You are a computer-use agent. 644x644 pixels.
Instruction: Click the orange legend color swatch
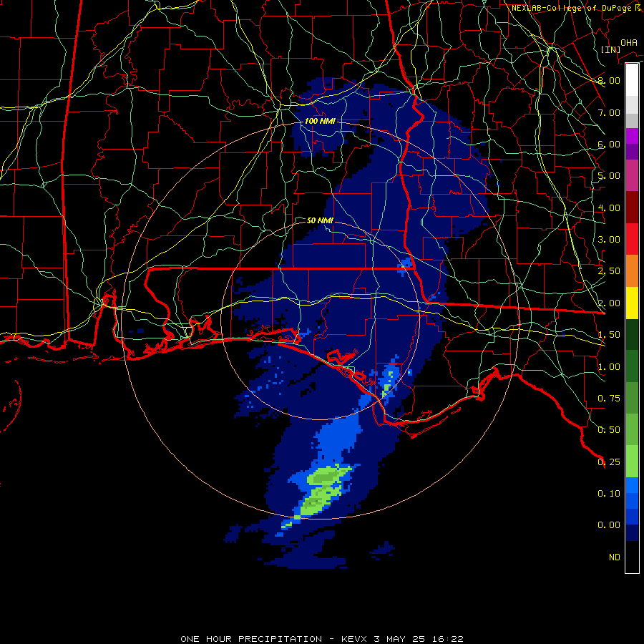[x=632, y=271]
